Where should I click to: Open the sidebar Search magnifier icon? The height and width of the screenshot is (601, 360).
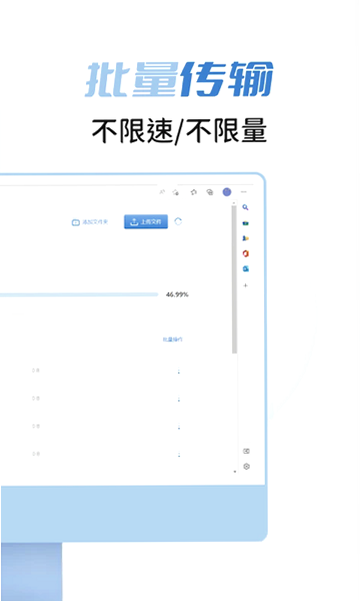click(x=245, y=207)
